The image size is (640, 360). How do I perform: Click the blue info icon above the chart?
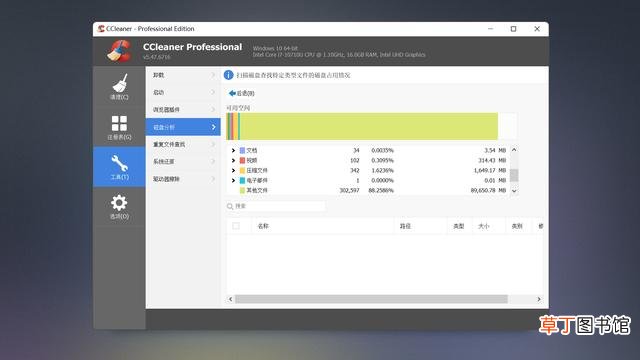(229, 75)
